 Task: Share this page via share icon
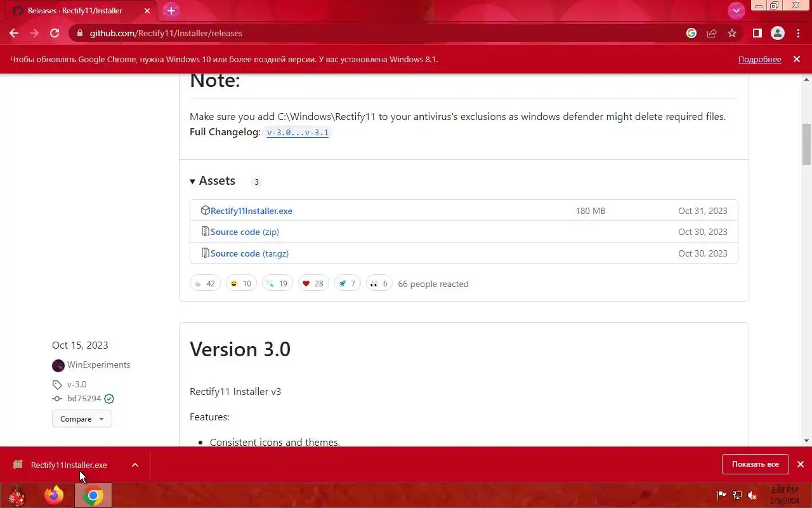click(x=712, y=33)
